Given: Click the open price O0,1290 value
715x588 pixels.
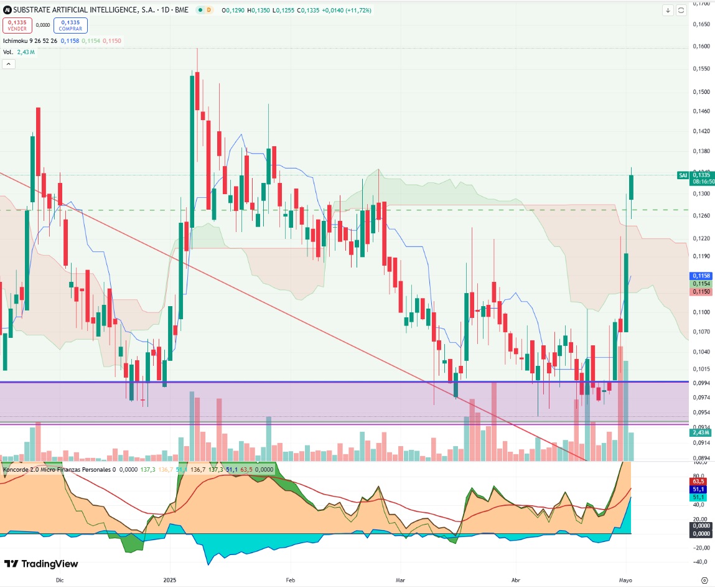Looking at the screenshot, I should 233,10.
